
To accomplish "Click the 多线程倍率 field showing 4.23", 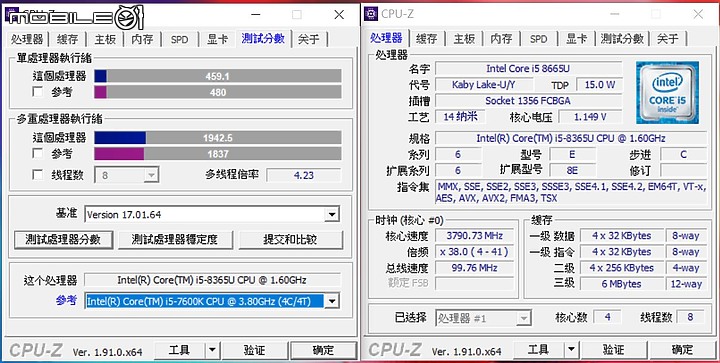I will [304, 175].
